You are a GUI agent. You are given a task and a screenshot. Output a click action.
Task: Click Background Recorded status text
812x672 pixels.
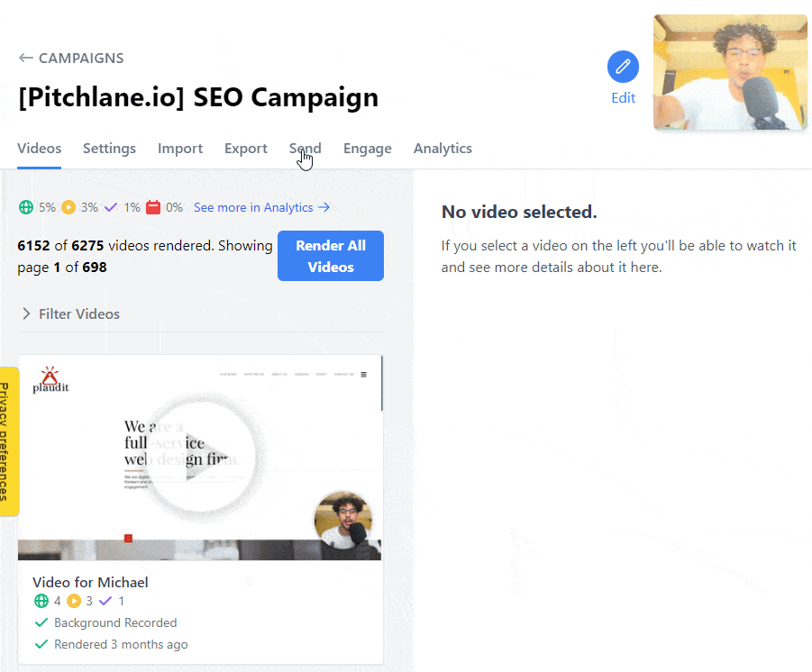click(115, 622)
